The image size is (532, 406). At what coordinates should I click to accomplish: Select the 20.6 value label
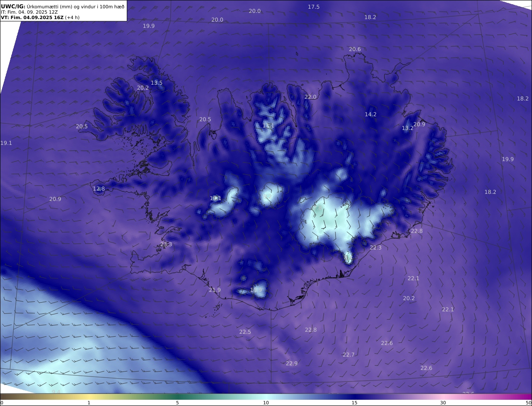355,49
